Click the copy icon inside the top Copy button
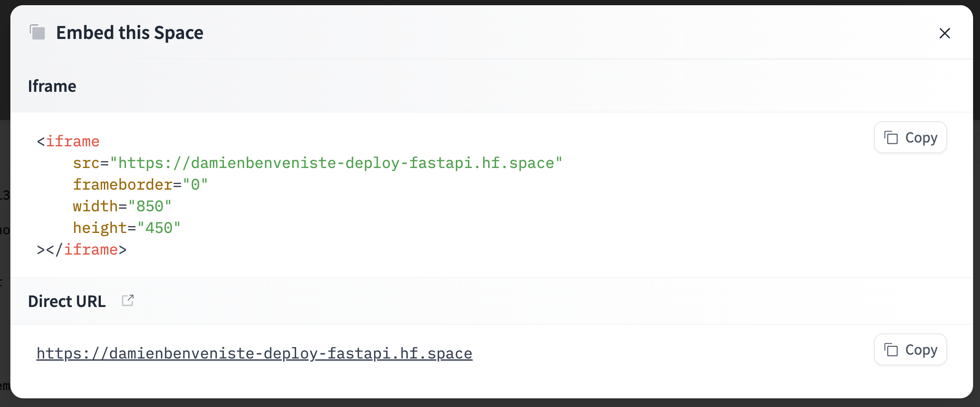The width and height of the screenshot is (980, 407). tap(891, 137)
